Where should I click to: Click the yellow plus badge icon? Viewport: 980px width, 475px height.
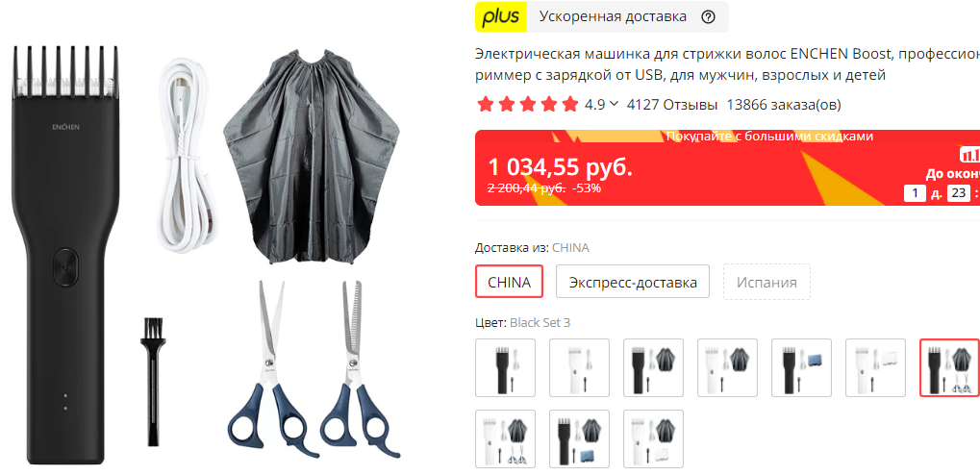(x=501, y=17)
